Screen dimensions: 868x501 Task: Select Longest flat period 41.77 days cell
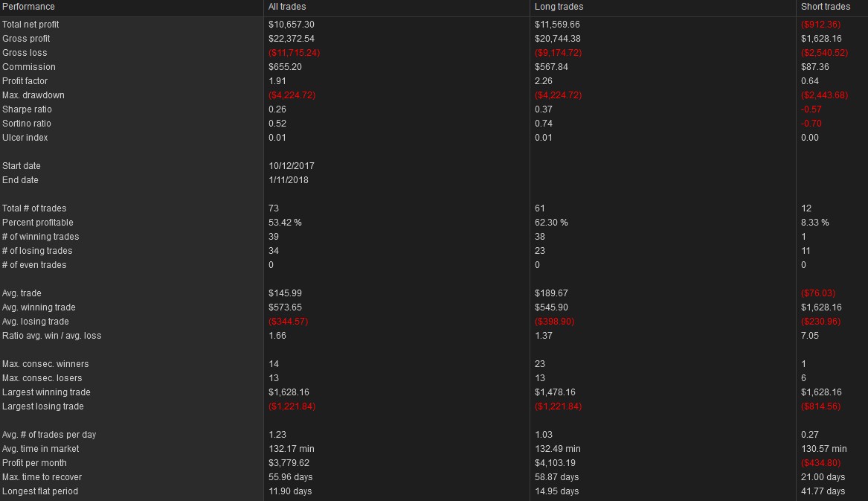[x=823, y=491]
